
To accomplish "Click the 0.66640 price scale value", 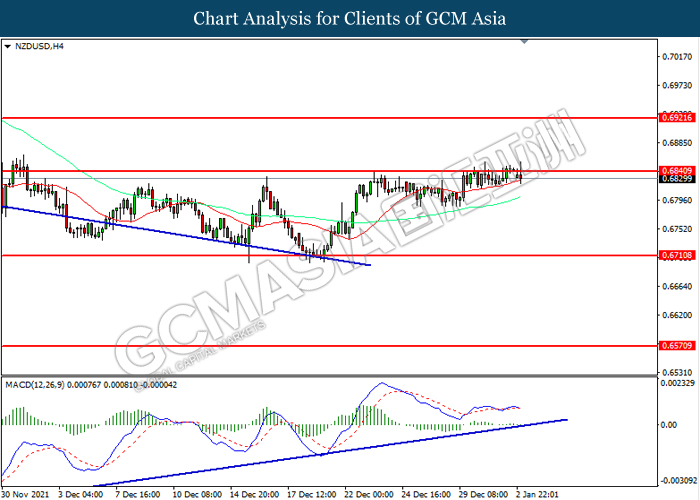I will [678, 286].
